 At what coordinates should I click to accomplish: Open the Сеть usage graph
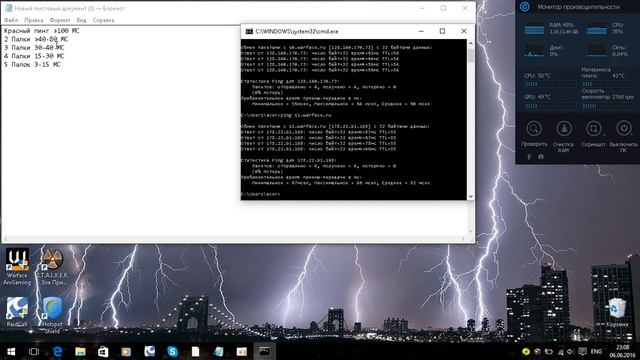point(597,51)
